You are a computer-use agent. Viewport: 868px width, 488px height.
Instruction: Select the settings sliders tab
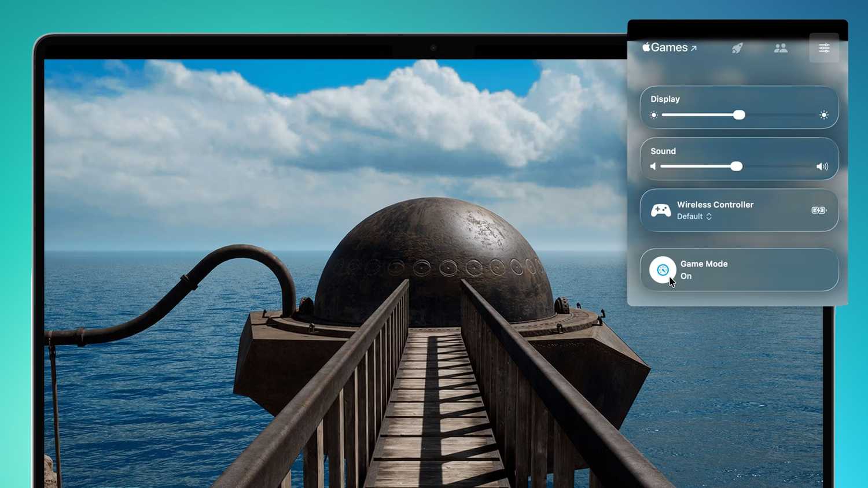[824, 48]
